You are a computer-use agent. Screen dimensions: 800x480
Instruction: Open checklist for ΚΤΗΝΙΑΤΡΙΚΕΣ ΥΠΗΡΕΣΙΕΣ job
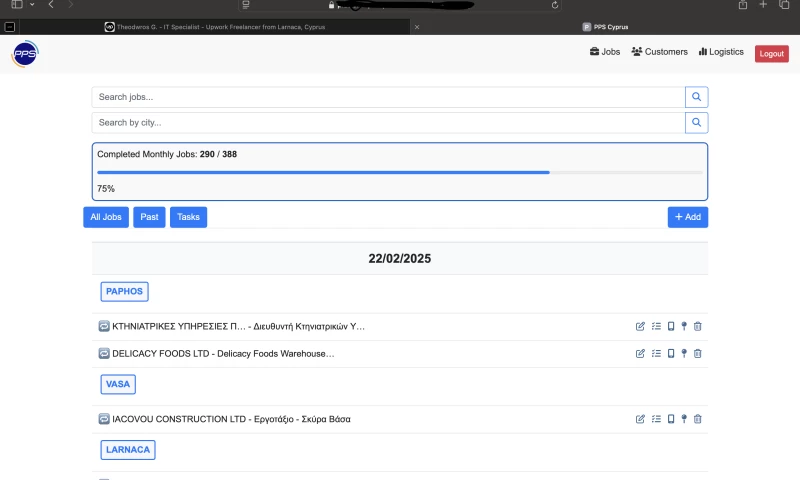point(656,326)
